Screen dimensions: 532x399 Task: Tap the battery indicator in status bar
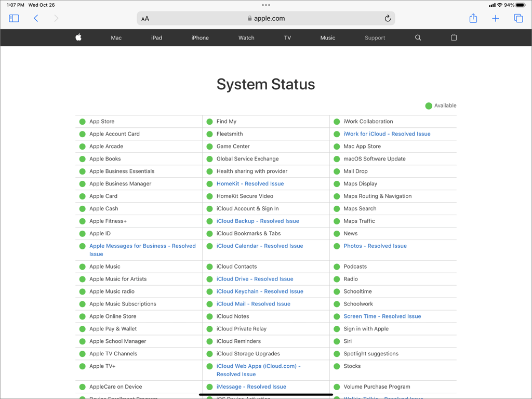coord(521,5)
